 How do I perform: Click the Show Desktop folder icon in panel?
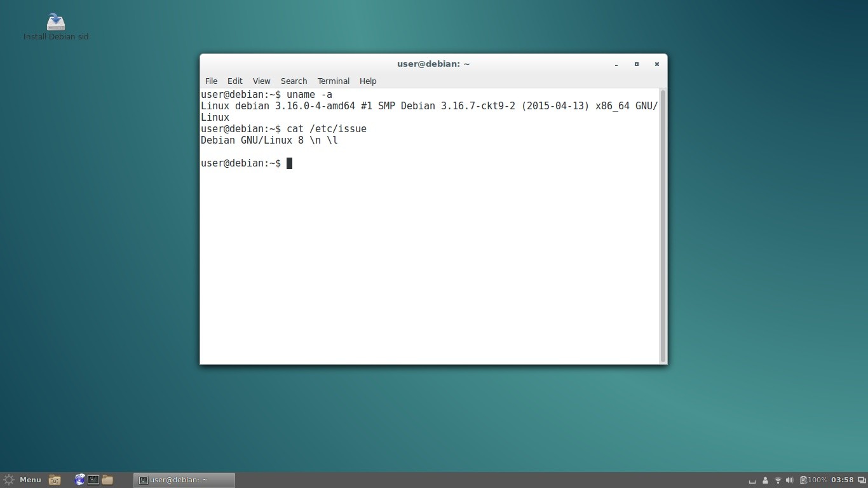pyautogui.click(x=55, y=480)
